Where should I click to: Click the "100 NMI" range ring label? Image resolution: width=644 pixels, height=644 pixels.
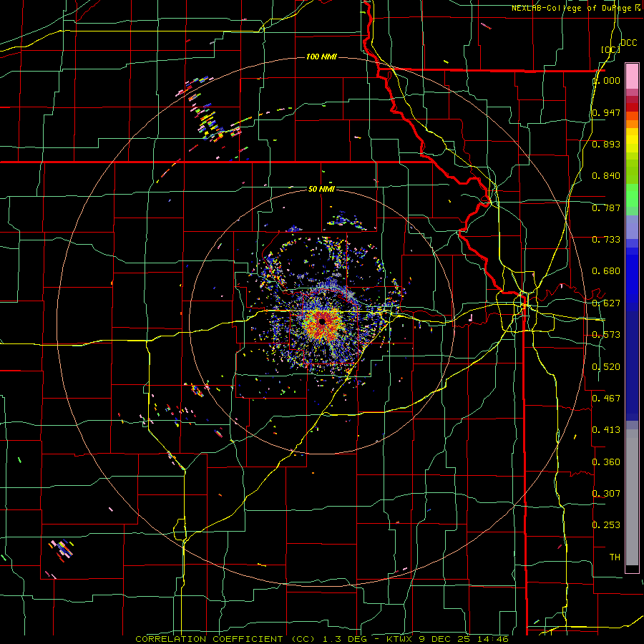tap(321, 57)
